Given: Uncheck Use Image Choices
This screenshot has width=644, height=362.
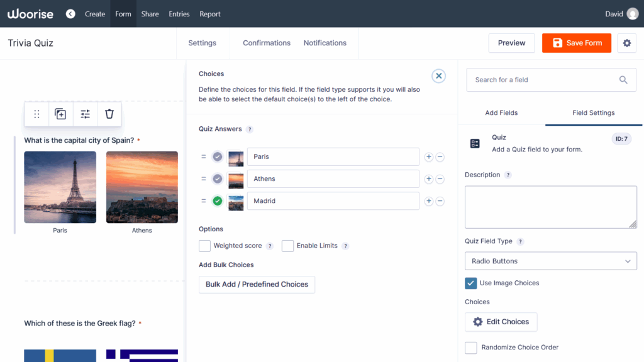Looking at the screenshot, I should (470, 283).
